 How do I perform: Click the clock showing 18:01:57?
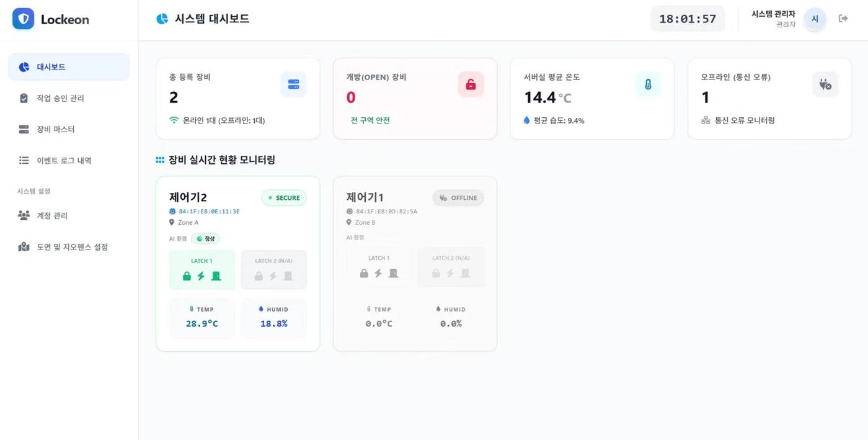click(688, 19)
